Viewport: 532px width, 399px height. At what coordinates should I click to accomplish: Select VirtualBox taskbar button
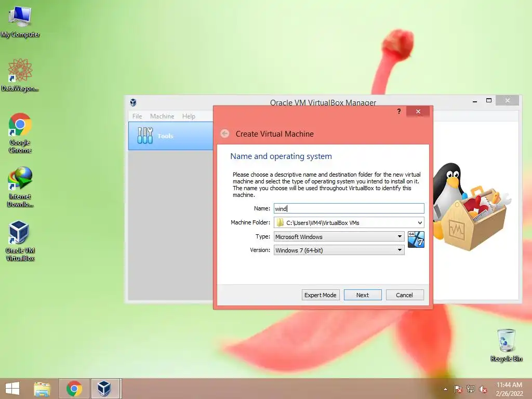coord(104,389)
